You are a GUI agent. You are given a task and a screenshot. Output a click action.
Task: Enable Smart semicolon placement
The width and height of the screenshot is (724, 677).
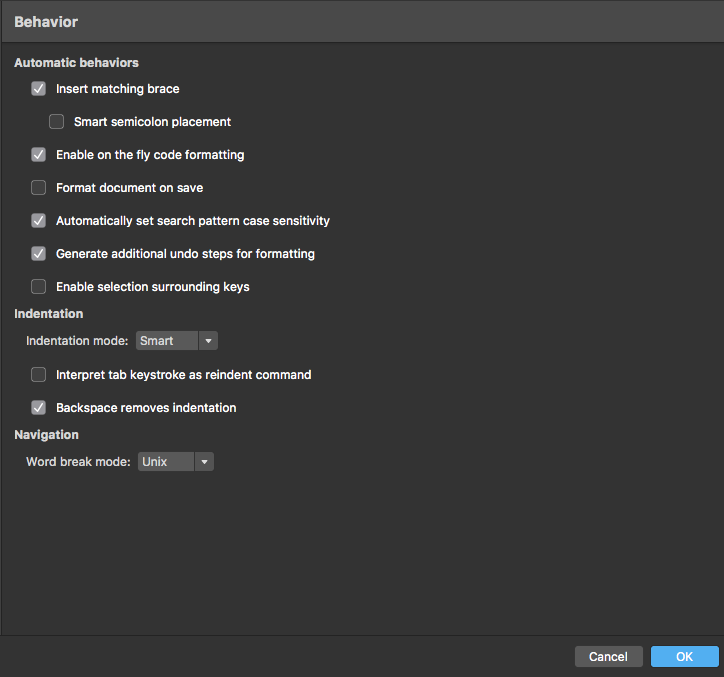coord(56,121)
